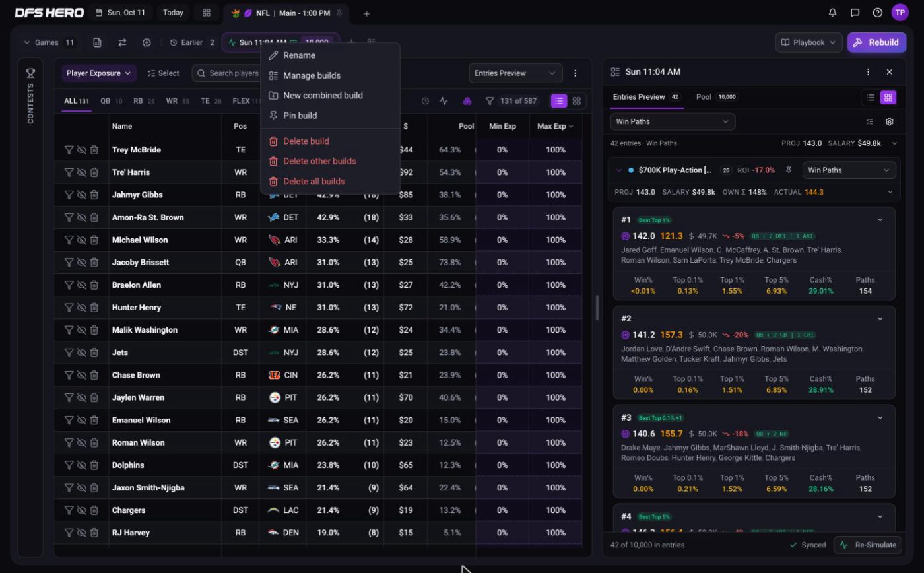
Task: Select New combined build menu item
Action: tap(330, 95)
